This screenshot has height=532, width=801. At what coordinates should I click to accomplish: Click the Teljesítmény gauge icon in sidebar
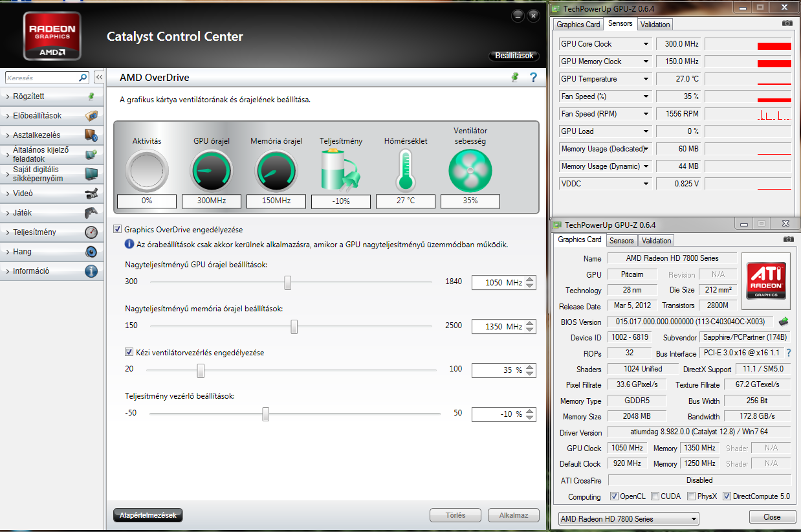(91, 232)
